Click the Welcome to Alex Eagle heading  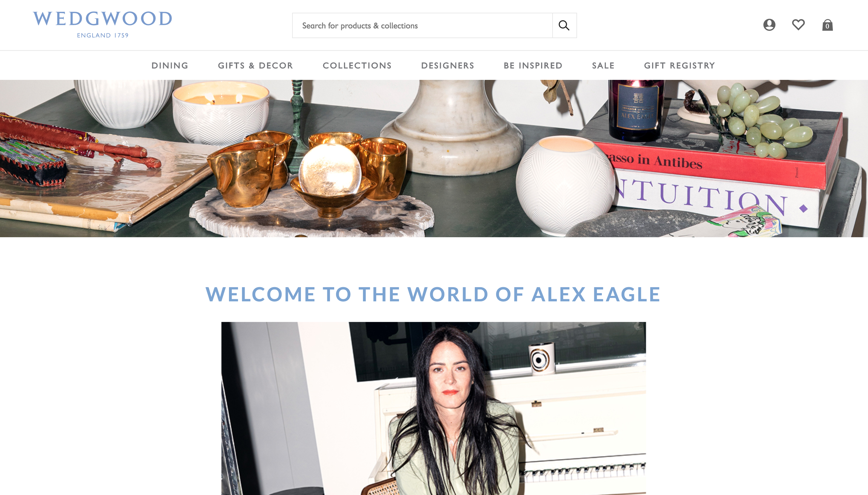433,294
